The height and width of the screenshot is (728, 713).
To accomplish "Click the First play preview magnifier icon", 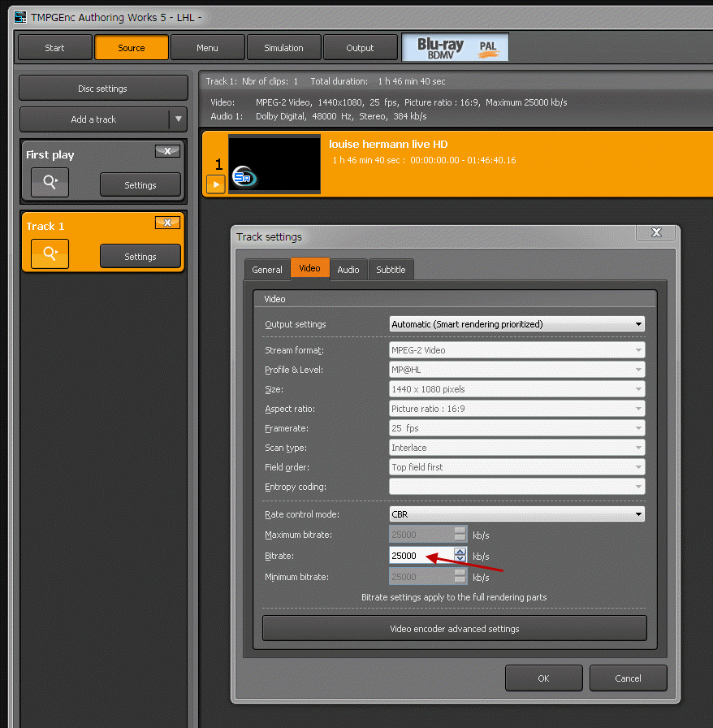I will coord(50,183).
